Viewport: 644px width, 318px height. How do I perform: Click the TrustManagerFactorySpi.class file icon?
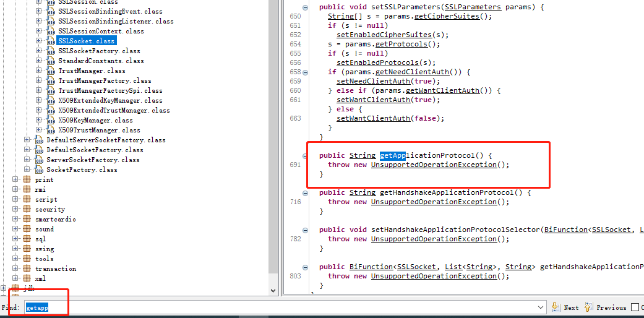click(51, 90)
